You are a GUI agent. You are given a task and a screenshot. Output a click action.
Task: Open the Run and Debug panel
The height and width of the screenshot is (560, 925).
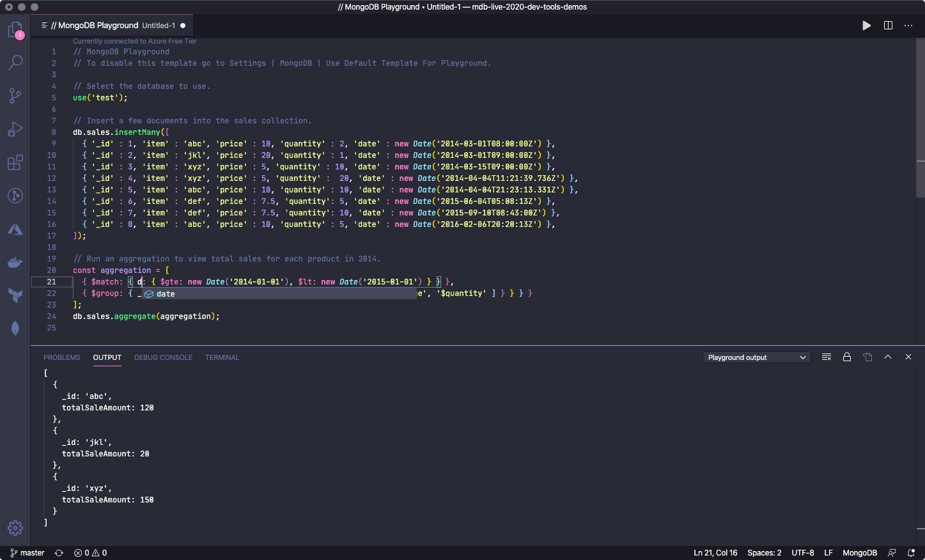pos(15,129)
